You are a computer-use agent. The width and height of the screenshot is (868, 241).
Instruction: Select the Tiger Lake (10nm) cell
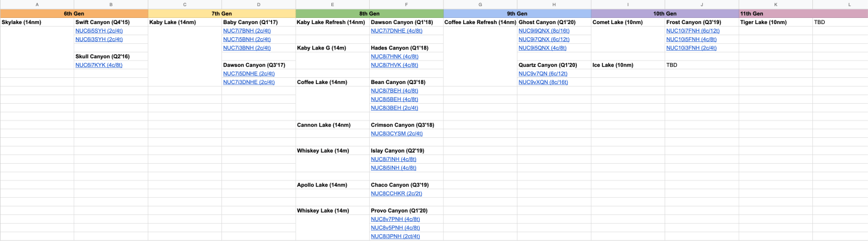click(776, 22)
